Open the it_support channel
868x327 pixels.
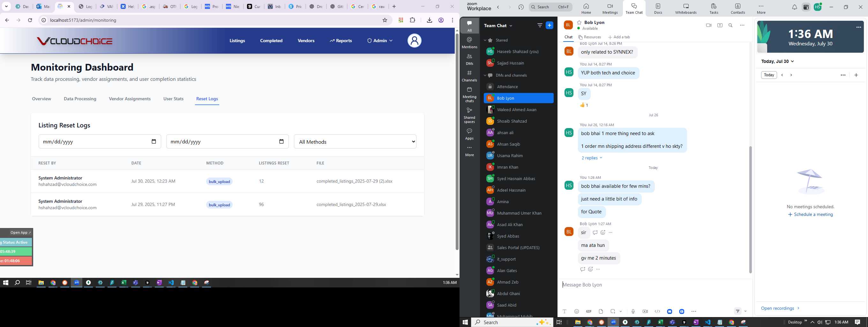(519, 259)
